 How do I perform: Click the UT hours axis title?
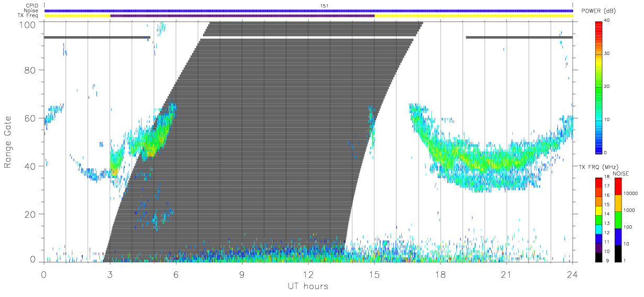point(307,286)
